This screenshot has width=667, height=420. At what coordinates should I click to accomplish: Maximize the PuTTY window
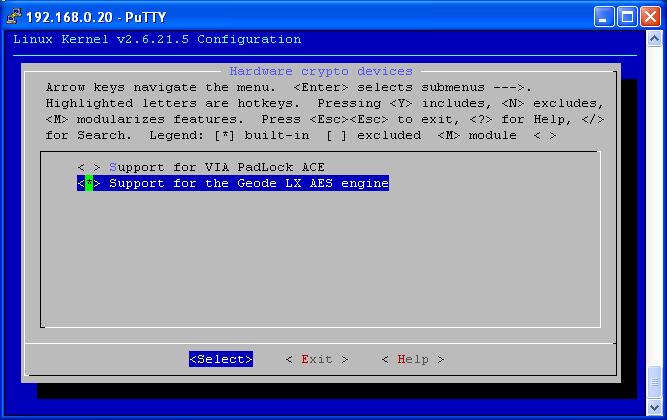tap(627, 17)
